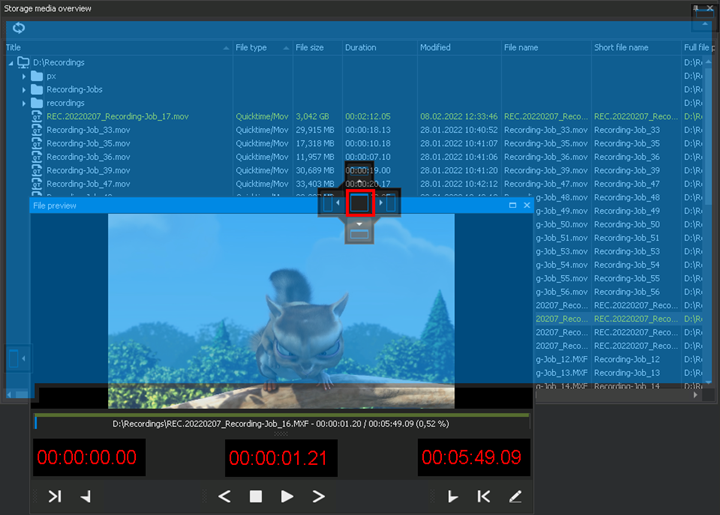Screen dimensions: 720x515
Task: Click the playback progress bar
Action: (282, 422)
